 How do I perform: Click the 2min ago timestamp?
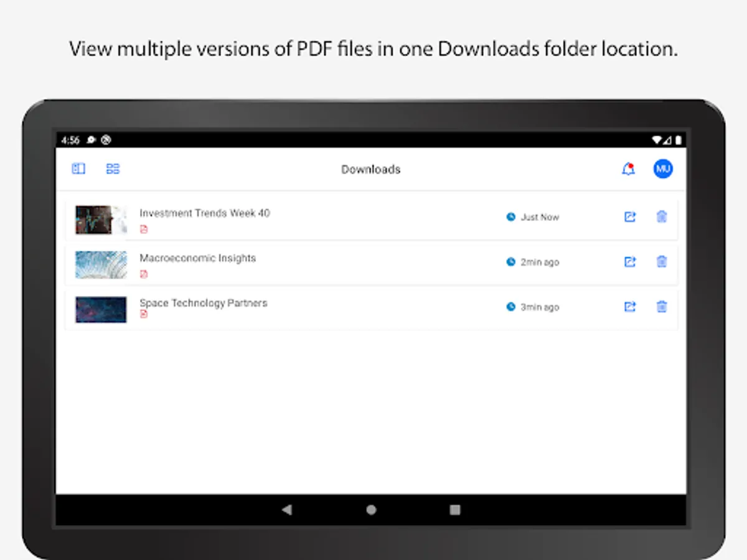tap(540, 262)
